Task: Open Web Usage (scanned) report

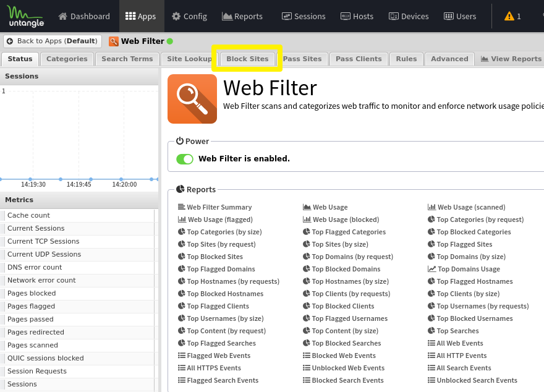Action: tap(466, 207)
